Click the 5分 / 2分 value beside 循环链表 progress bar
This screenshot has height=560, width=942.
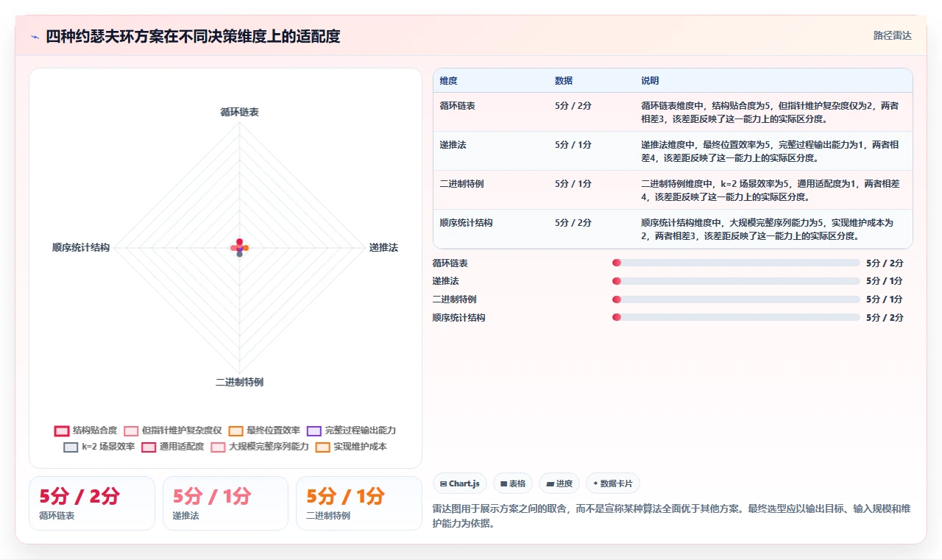click(885, 263)
